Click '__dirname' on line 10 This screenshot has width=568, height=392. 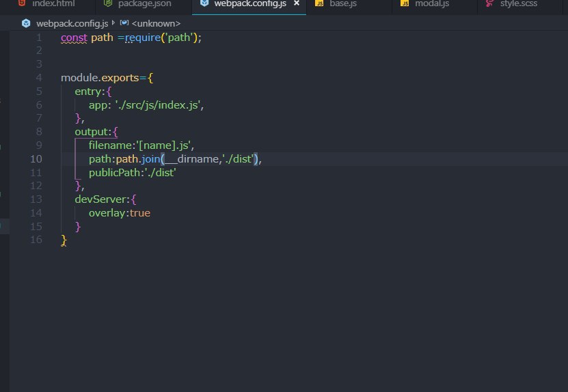(x=191, y=159)
